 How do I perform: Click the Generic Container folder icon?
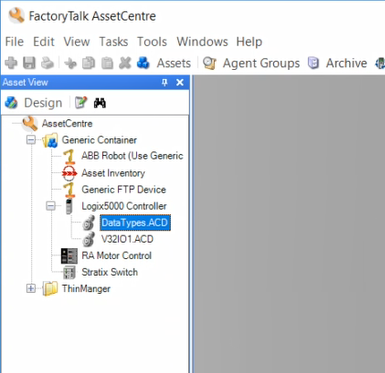coord(50,140)
